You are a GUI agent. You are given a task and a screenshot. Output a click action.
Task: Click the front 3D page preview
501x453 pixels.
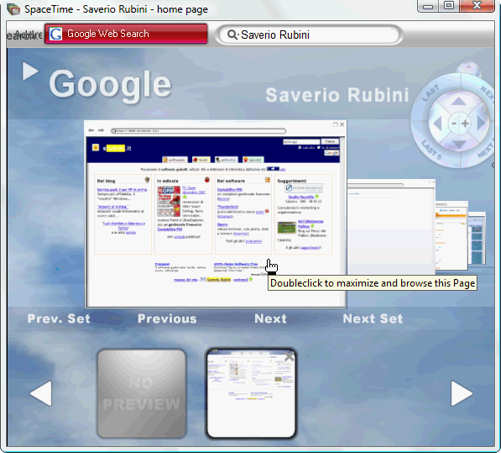(x=216, y=213)
